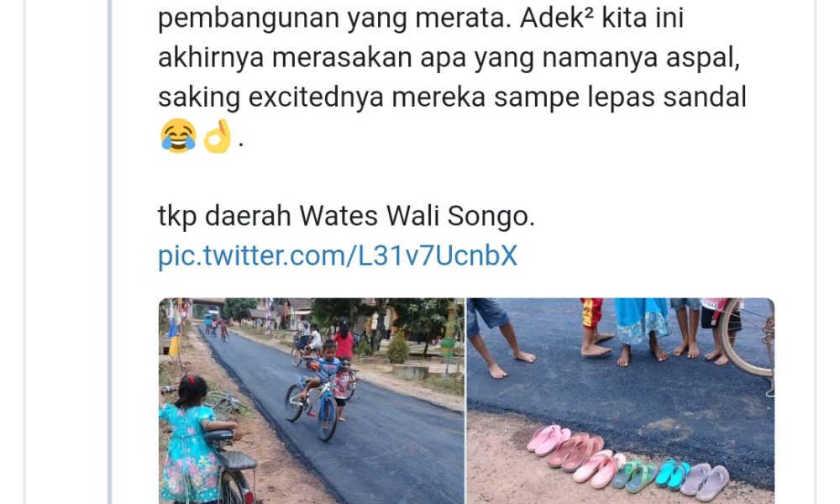Click the word 'Adek²' in the tweet
840x504 pixels.
(557, 18)
